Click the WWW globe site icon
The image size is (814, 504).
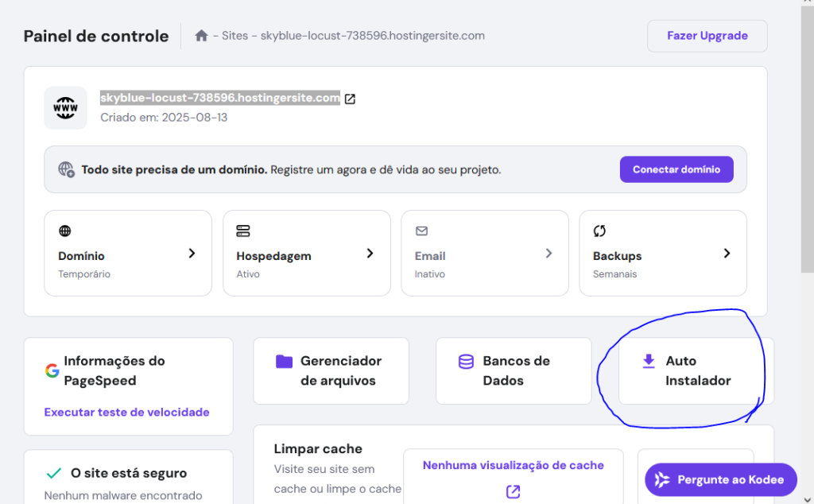65,107
